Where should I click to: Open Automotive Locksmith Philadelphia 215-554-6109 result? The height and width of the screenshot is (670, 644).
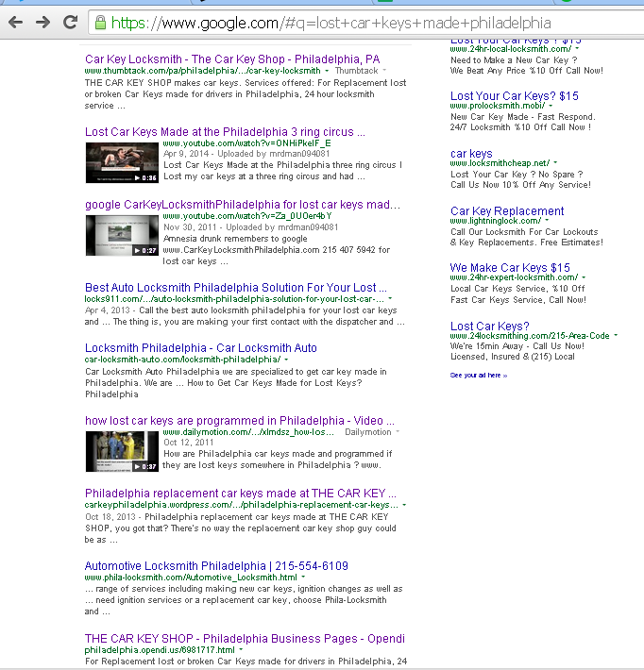[x=216, y=566]
